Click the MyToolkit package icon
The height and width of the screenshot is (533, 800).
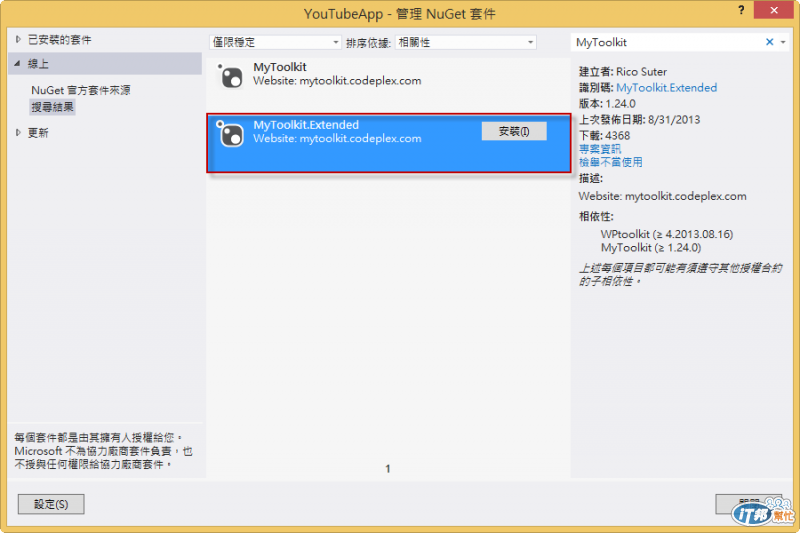tap(230, 77)
